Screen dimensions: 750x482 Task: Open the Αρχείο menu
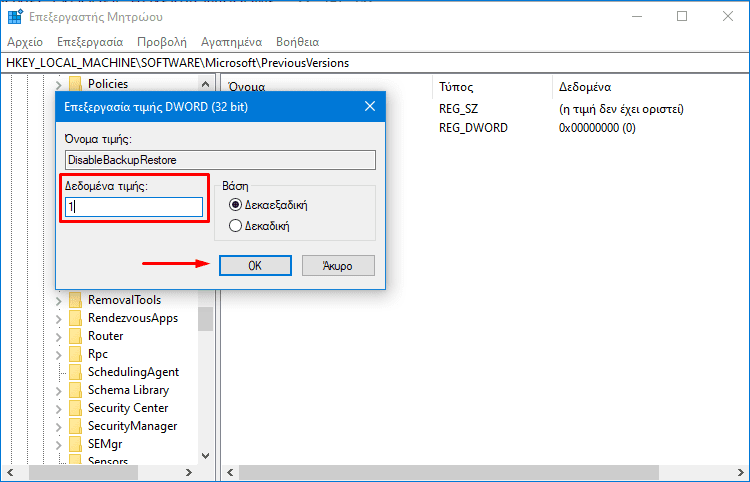click(x=25, y=42)
